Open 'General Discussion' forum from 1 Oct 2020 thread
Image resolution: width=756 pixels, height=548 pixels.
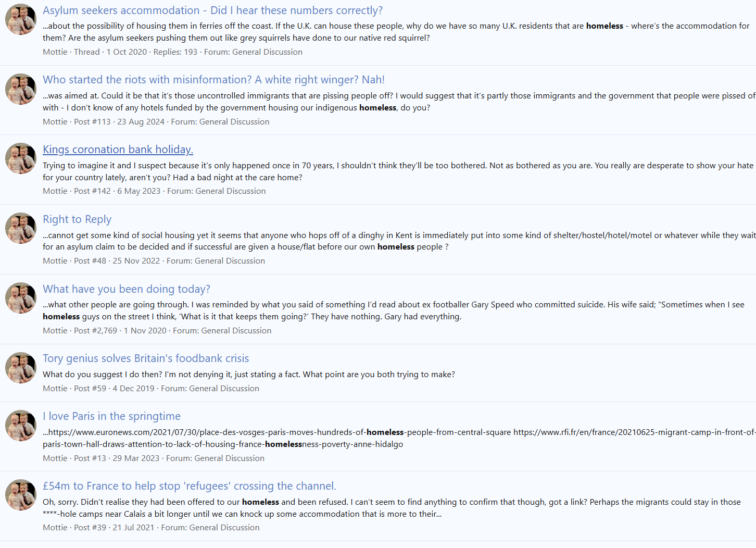pyautogui.click(x=267, y=52)
